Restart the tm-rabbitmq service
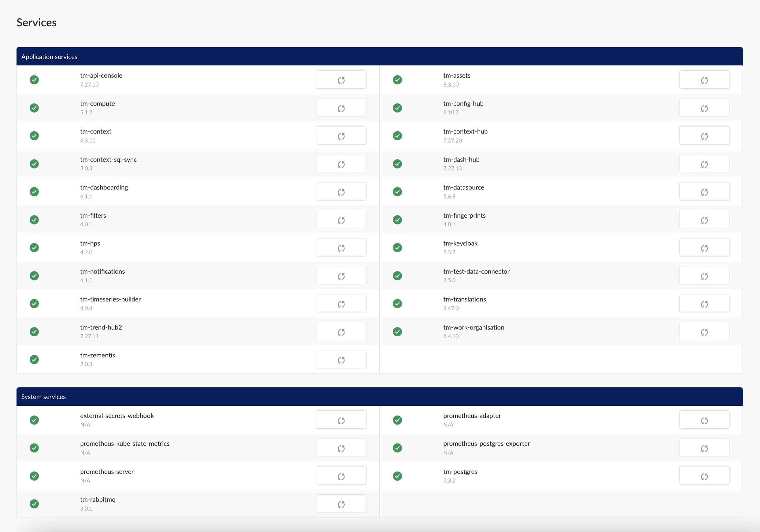The image size is (760, 532). [x=341, y=504]
